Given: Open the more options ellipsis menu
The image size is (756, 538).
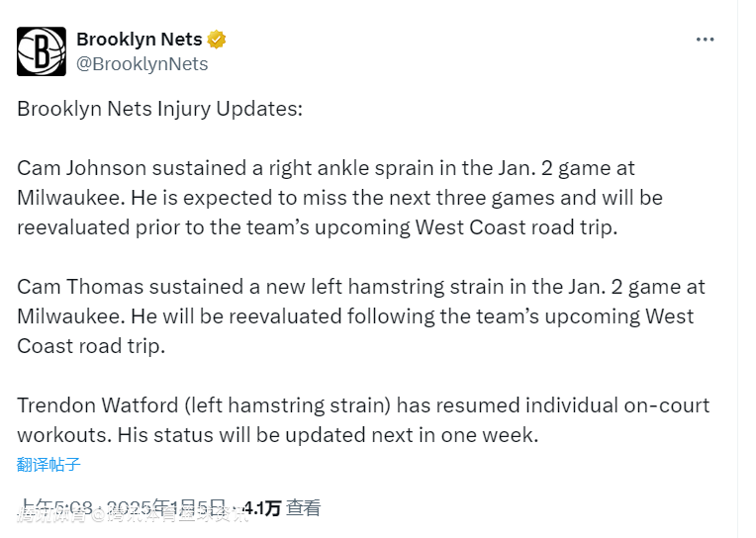Looking at the screenshot, I should click(x=705, y=40).
